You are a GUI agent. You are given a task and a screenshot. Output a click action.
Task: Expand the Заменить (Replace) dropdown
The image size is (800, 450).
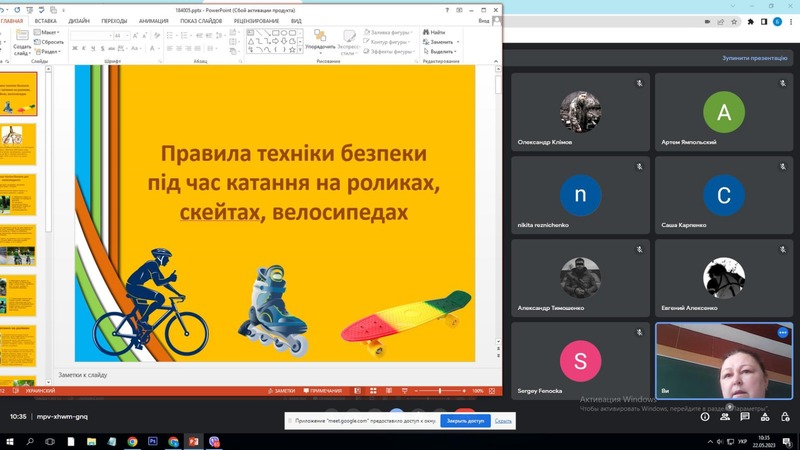click(x=441, y=42)
